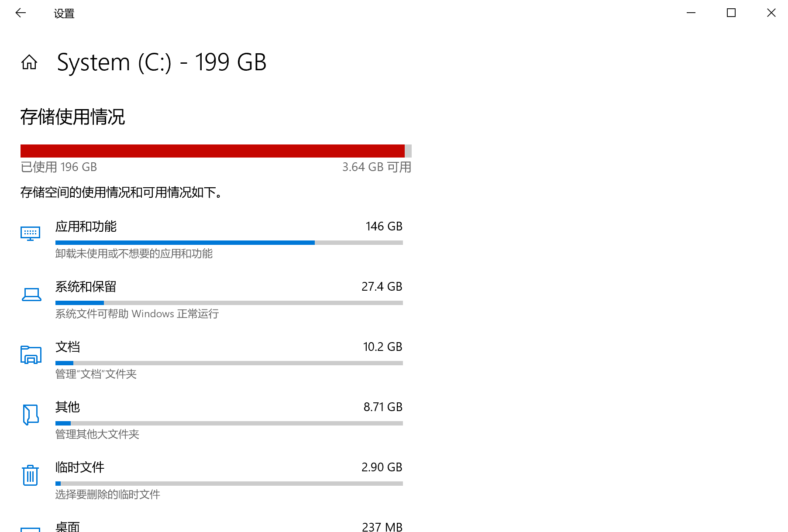The image size is (788, 532).
Task: Select the 文档 category label
Action: (x=68, y=347)
